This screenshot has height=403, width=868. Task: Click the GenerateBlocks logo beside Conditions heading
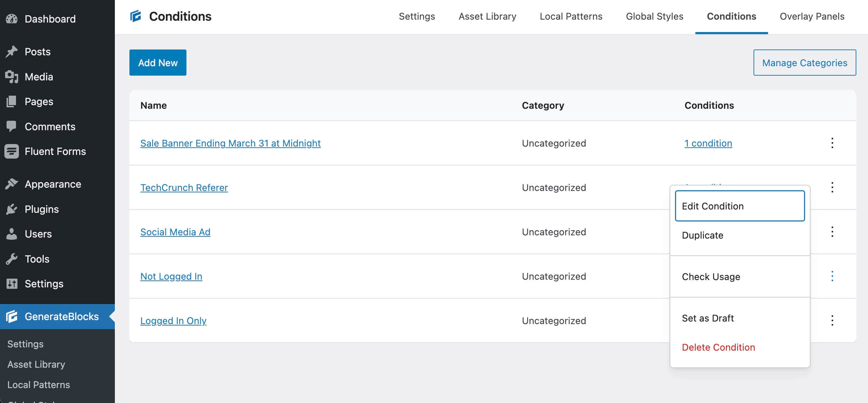coord(136,16)
